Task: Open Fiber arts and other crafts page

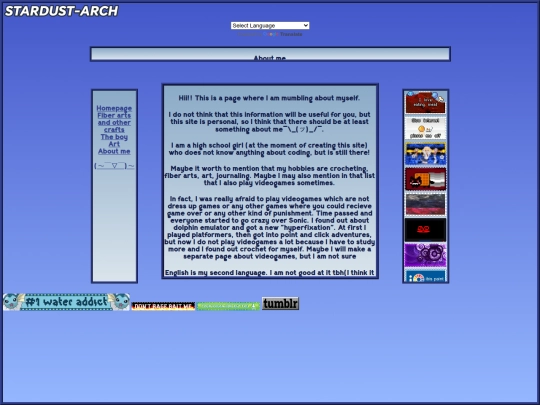Action: 114,123
